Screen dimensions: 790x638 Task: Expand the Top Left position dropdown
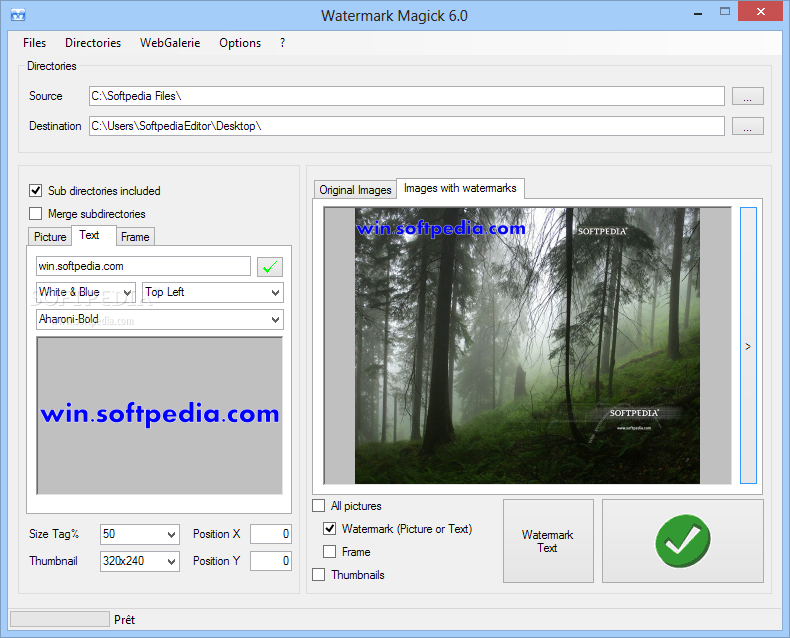tap(213, 292)
